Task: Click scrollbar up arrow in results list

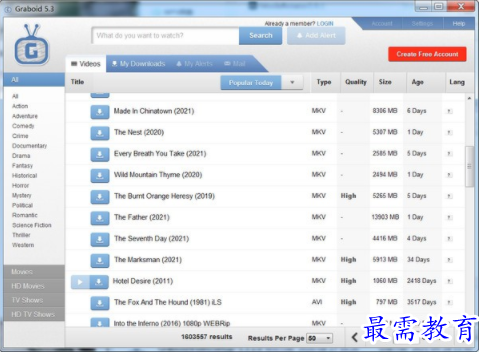Action: 469,98
